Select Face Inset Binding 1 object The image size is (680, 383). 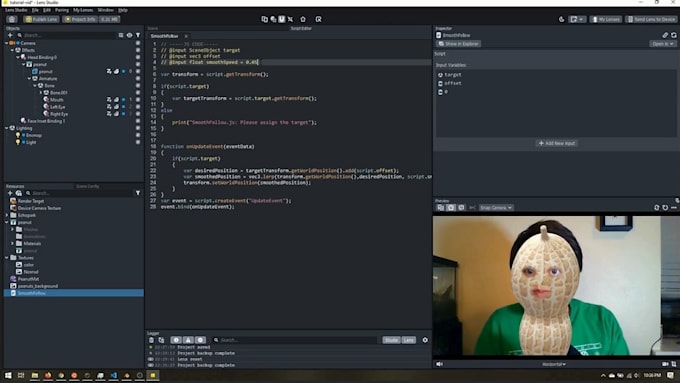coord(46,121)
